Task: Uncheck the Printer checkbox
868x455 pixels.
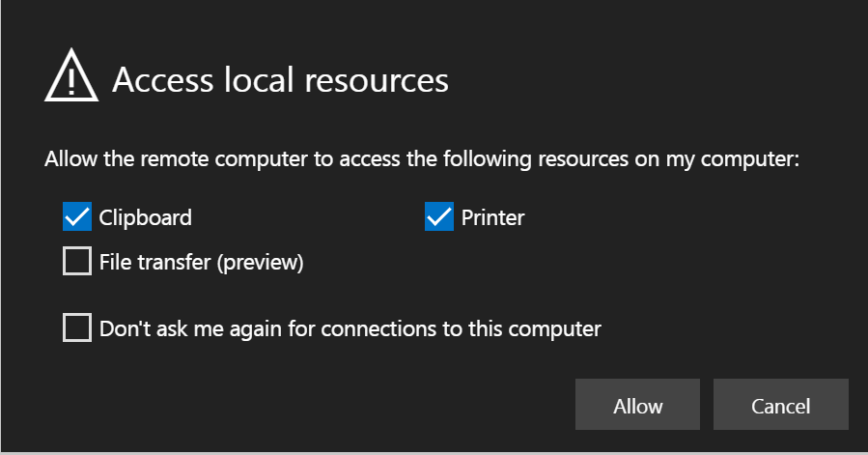Action: [x=439, y=216]
